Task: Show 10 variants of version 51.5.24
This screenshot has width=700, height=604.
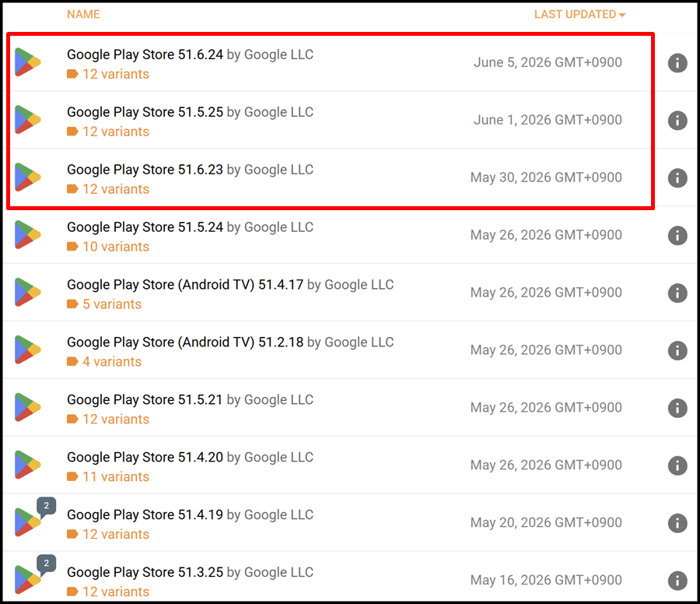Action: (x=108, y=247)
